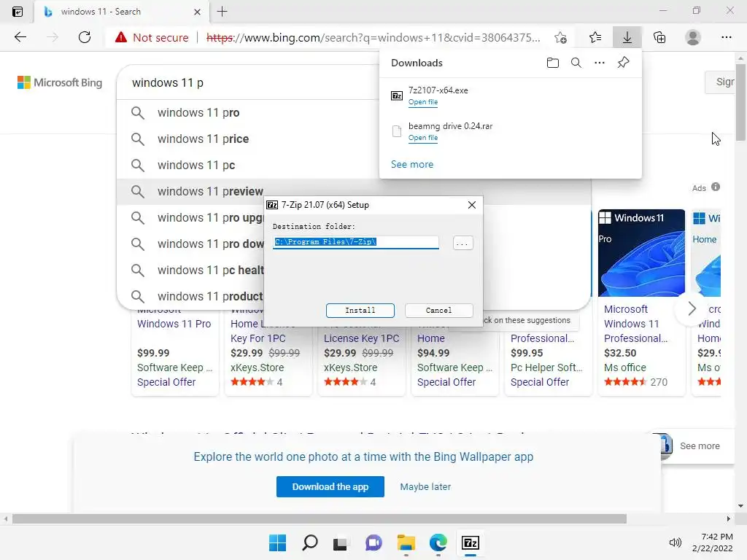Open the Windows 11 Pro product thumbnail
Screen dimensions: 747x560
tap(641, 253)
